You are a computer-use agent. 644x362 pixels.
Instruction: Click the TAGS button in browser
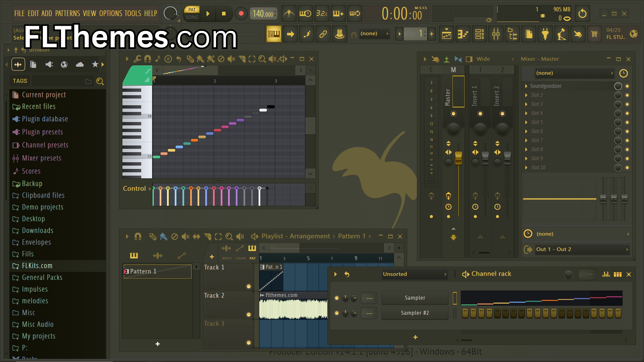pos(20,81)
